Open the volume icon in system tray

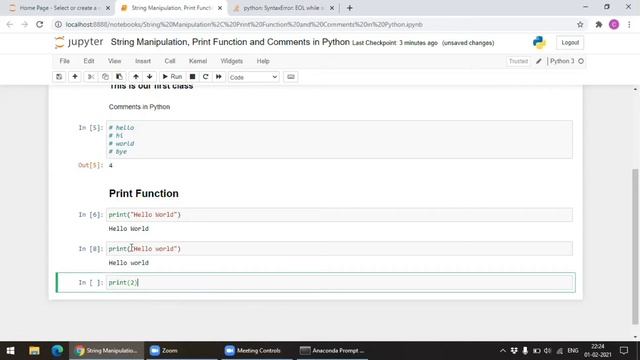pos(548,351)
